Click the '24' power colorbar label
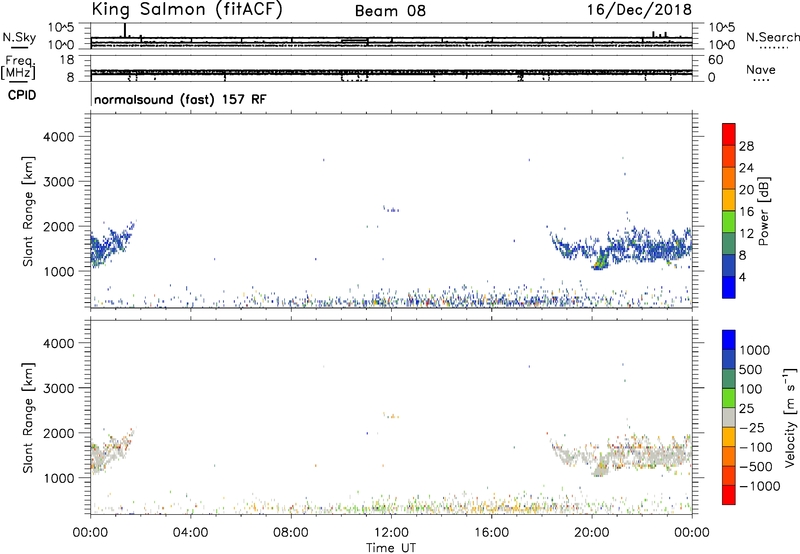The width and height of the screenshot is (800, 554). pyautogui.click(x=746, y=168)
